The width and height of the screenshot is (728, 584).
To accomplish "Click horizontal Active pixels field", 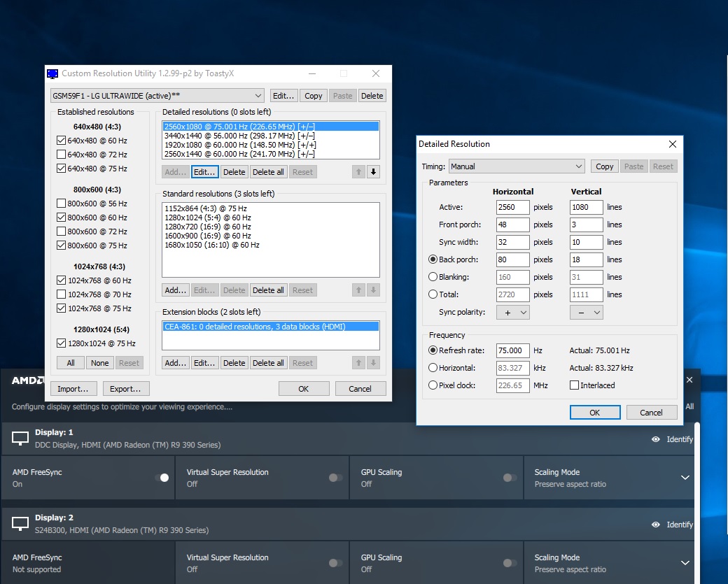I will (x=512, y=207).
